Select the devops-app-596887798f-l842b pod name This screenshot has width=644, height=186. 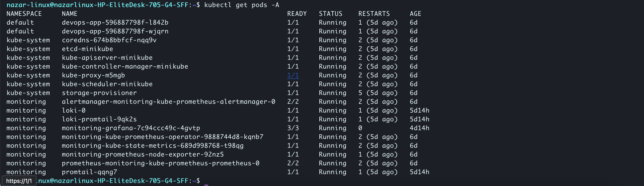coord(115,22)
